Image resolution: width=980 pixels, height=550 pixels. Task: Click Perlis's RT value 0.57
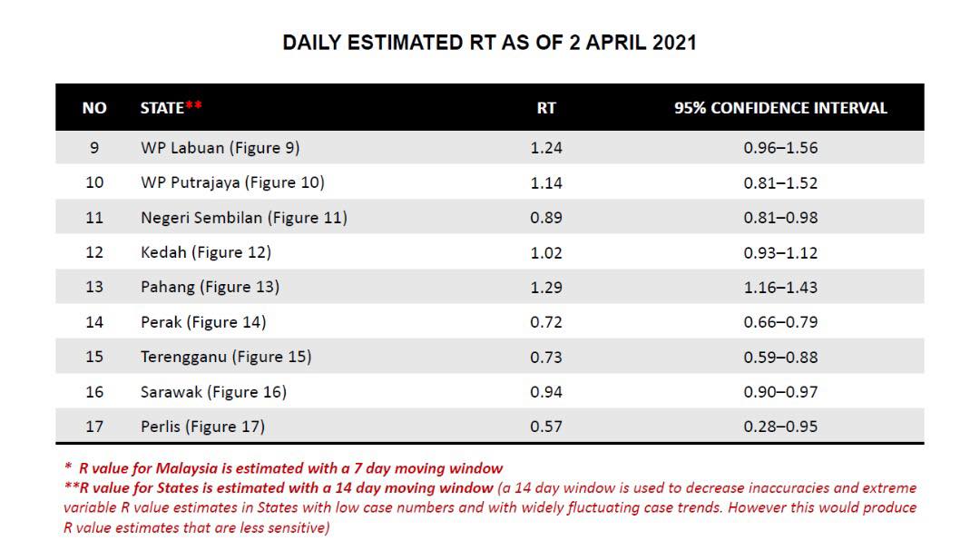(x=546, y=427)
